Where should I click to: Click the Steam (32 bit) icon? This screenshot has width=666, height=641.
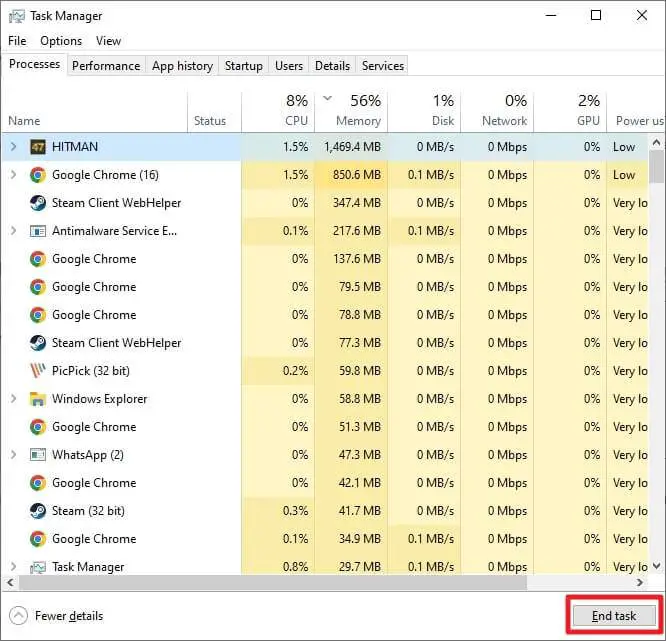point(38,511)
